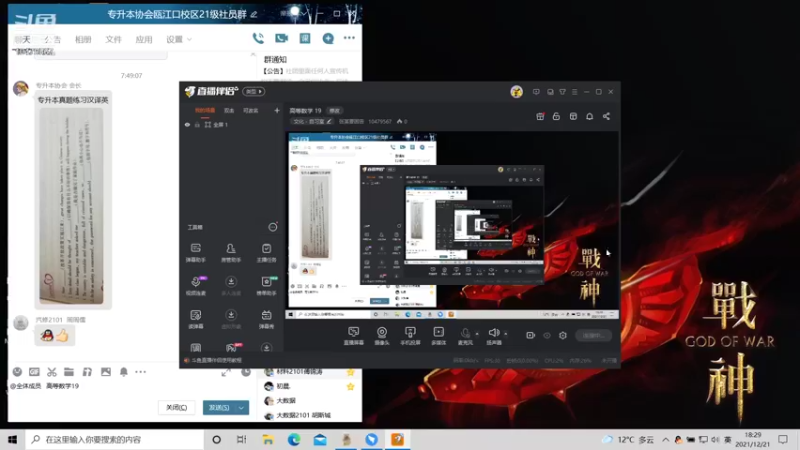Select the 我的场景 tab in streaming app
Viewport: 800px width, 450px height.
point(205,110)
